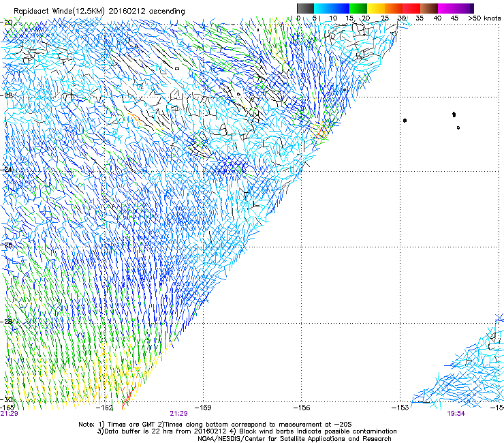
Task: Click the title "Rapidsact Winds(12.5KM) 20160212 ascending"
Action: (99, 12)
